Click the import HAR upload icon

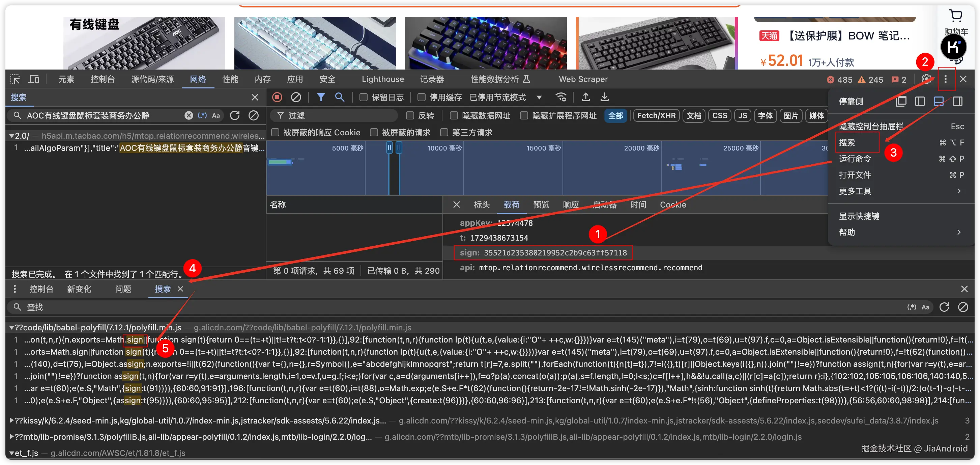[x=585, y=98]
